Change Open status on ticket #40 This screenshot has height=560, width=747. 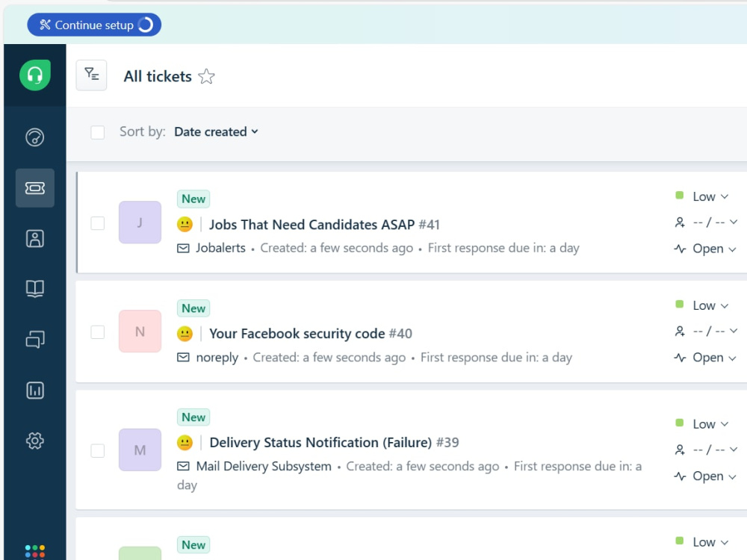tap(714, 358)
